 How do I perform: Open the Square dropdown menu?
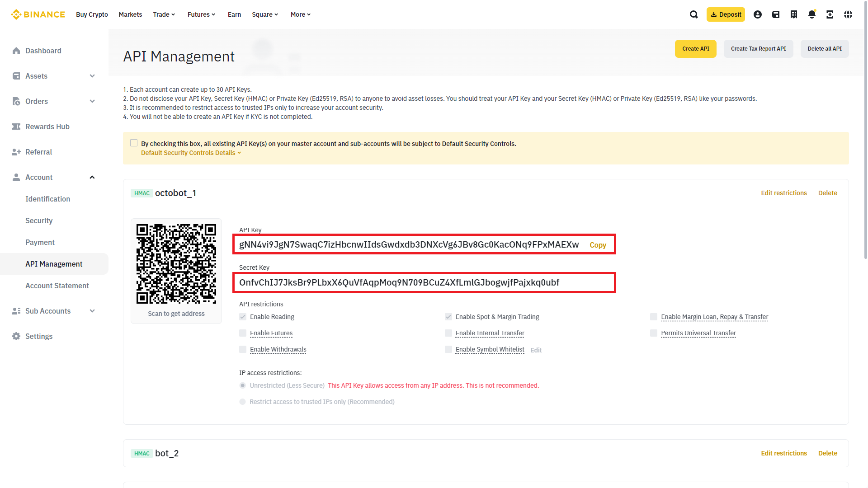coord(265,14)
